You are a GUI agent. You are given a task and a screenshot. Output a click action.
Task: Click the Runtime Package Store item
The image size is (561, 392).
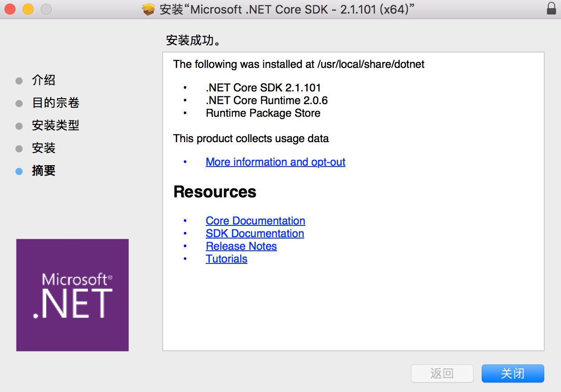pyautogui.click(x=263, y=113)
